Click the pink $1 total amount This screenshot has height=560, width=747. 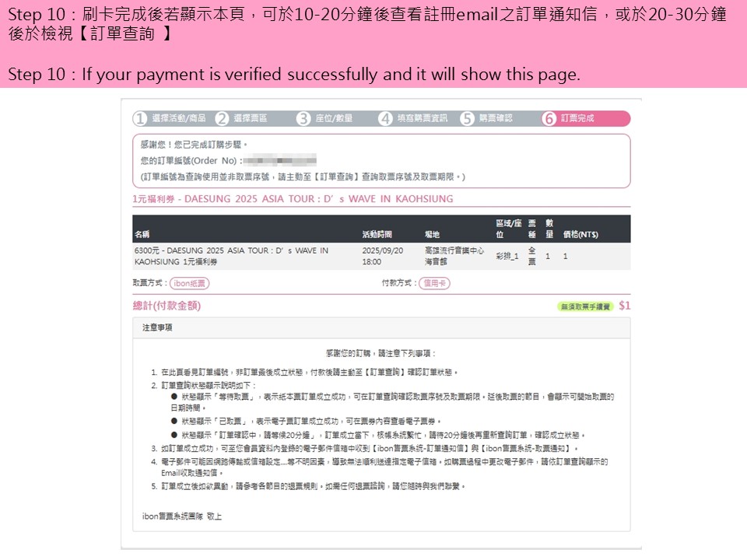624,306
